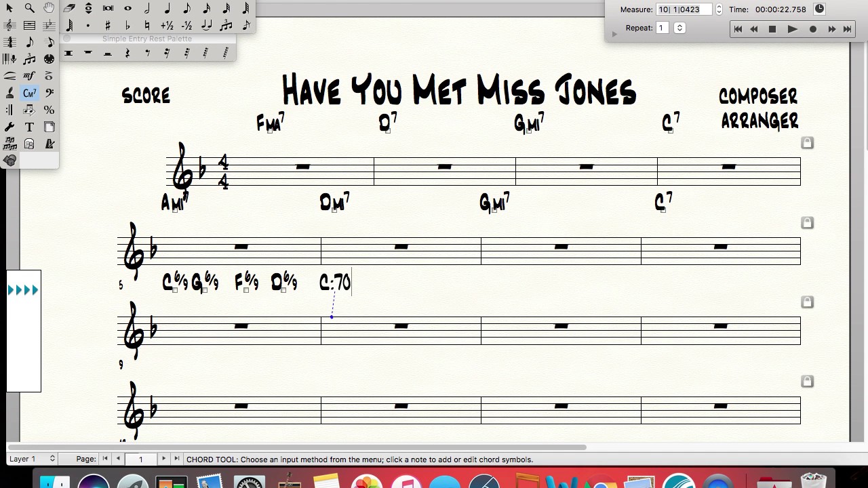
Task: Select the Special Tools wrench
Action: 9,127
